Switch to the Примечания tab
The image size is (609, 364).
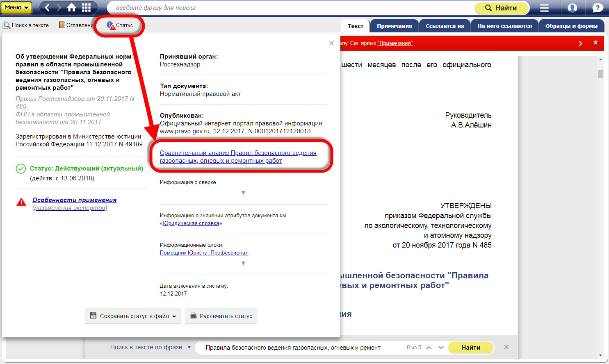[394, 26]
